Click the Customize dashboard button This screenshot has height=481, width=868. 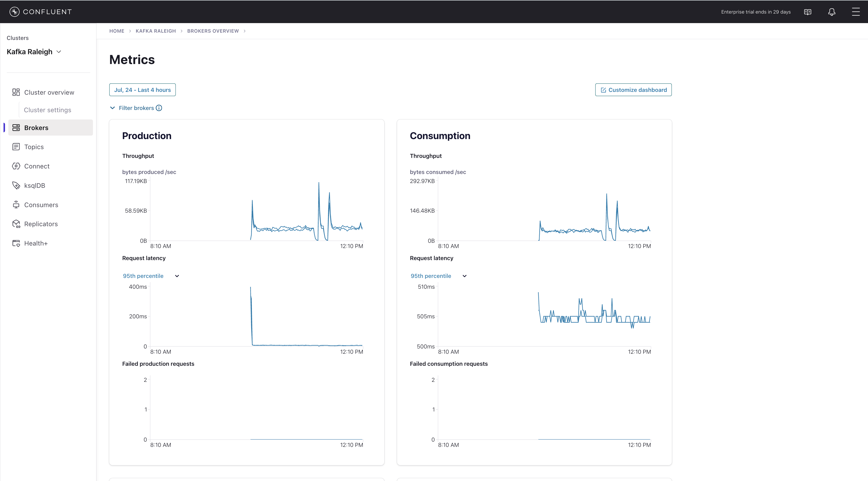[x=633, y=90]
